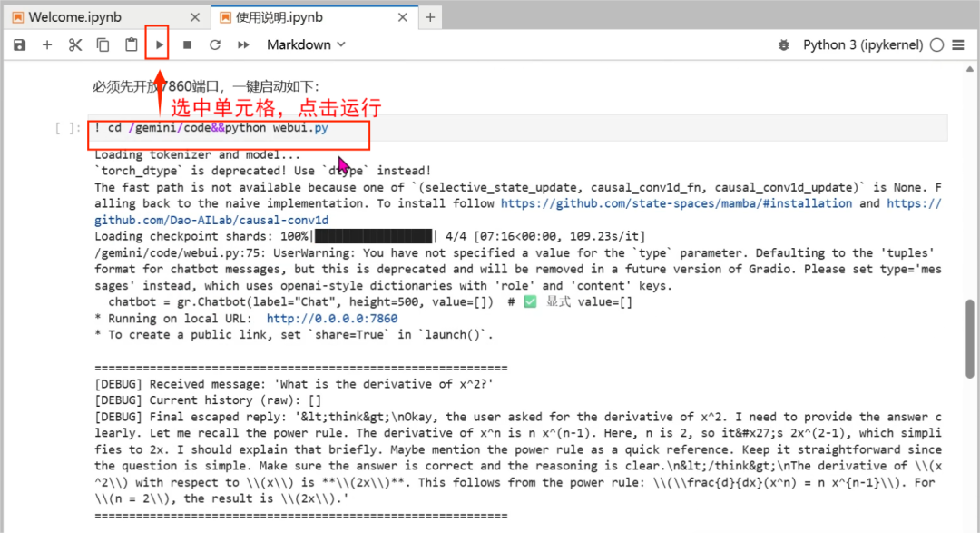Click the checkpoint loading progress bar
This screenshot has width=980, height=533.
(x=373, y=236)
